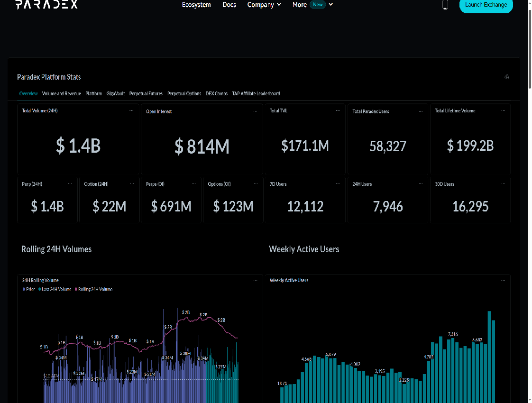Open options menu on Total Paradex Users card
The width and height of the screenshot is (532, 403).
coord(421,111)
